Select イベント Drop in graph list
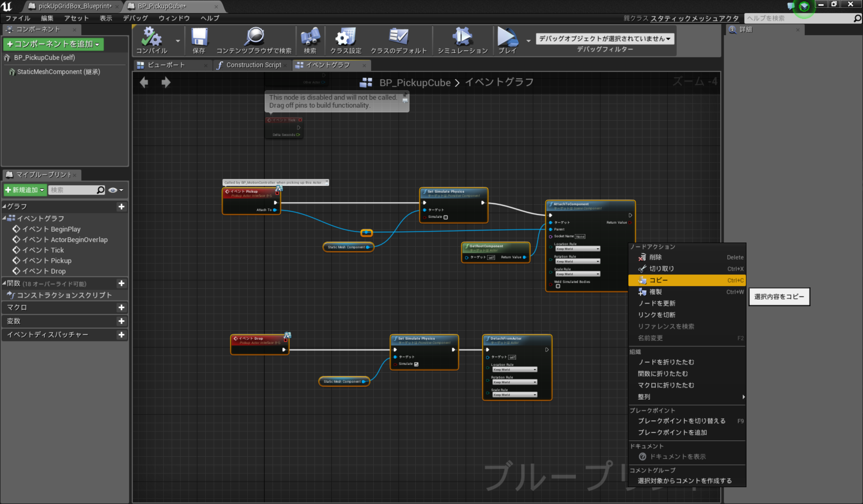Image resolution: width=863 pixels, height=504 pixels. click(x=44, y=271)
